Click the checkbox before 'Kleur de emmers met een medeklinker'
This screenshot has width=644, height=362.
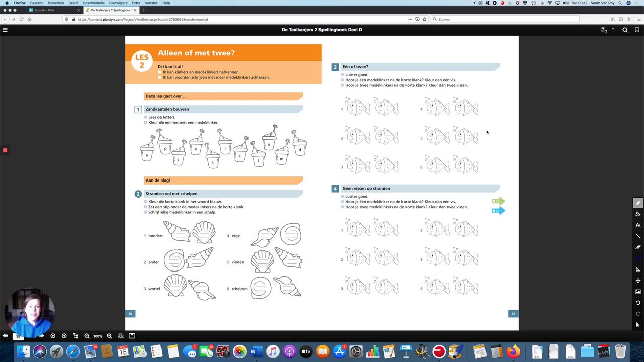click(146, 122)
